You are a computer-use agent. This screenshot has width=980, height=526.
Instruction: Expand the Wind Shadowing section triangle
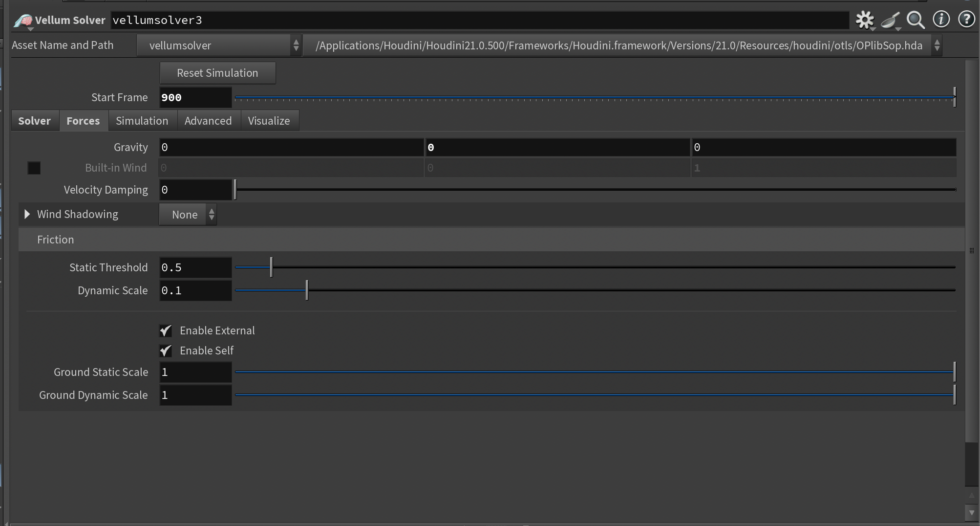27,214
